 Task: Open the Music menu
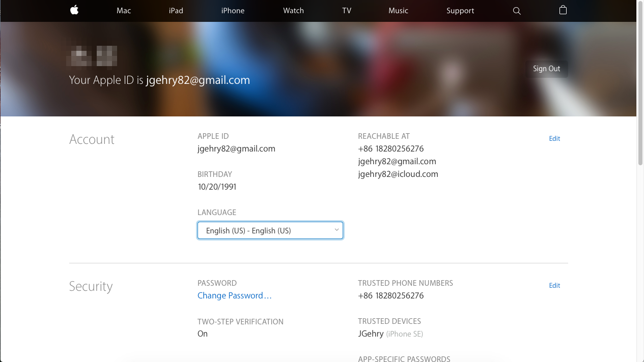coord(398,11)
